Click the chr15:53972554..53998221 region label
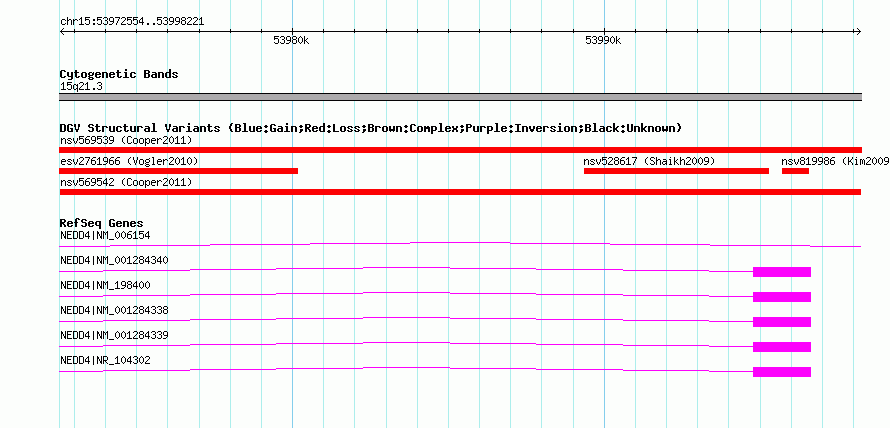Image resolution: width=890 pixels, height=428 pixels. 132,22
